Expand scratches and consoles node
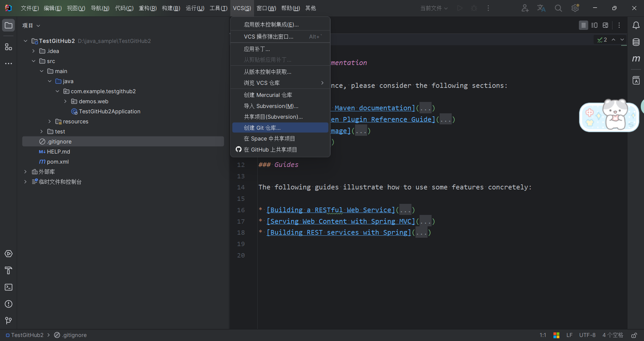644x341 pixels. pos(26,182)
